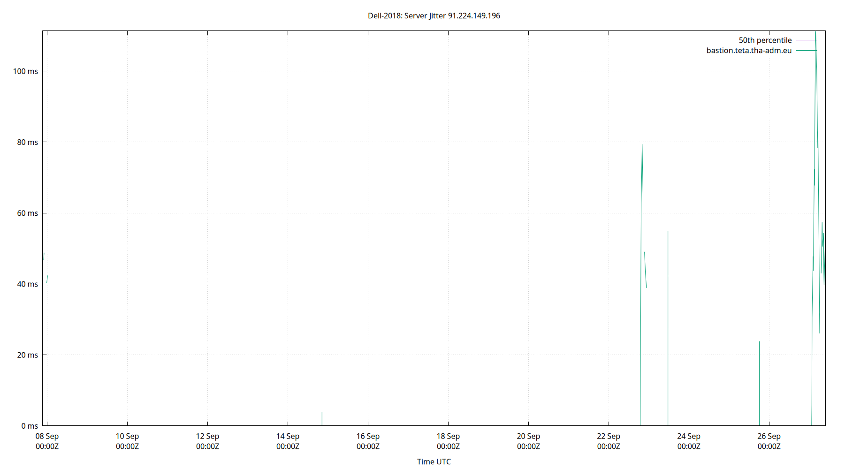The height and width of the screenshot is (469, 868).
Task: Click the '26 Sep' x-axis date label
Action: click(769, 436)
